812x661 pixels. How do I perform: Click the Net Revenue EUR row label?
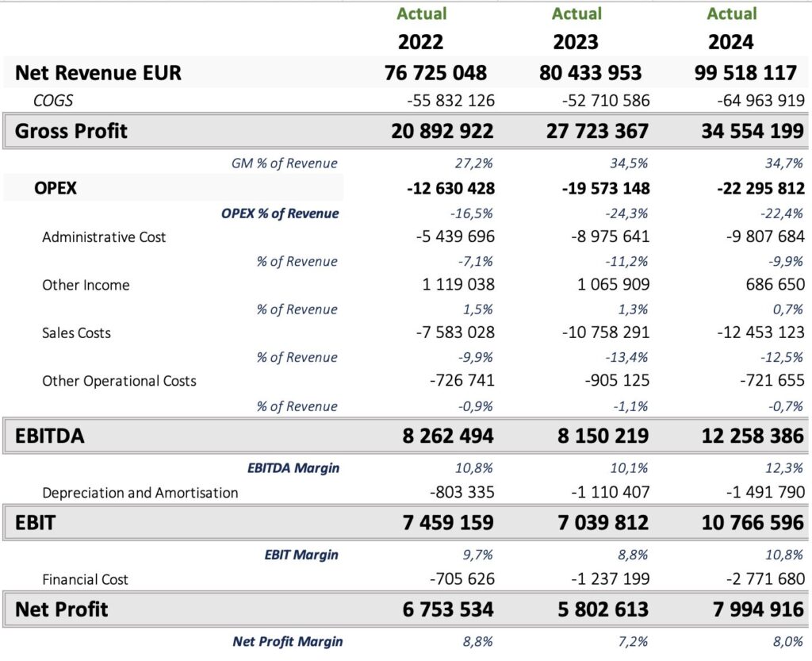pos(98,73)
